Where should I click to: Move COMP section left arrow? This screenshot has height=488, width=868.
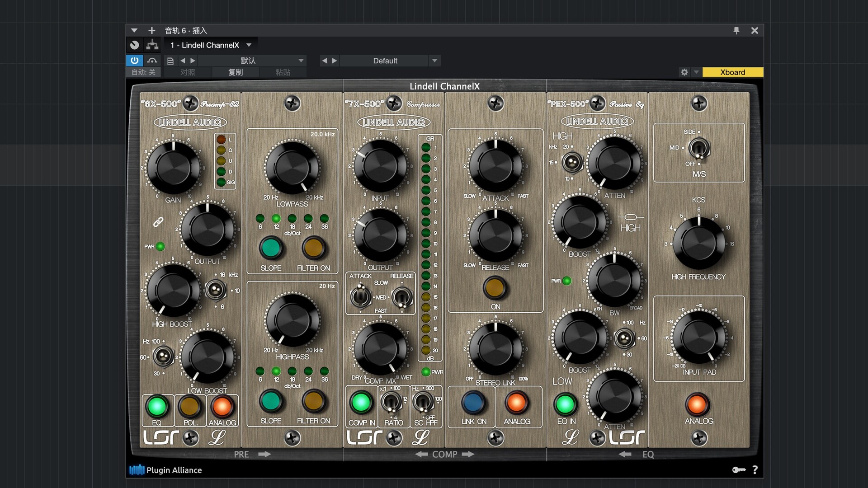421,454
